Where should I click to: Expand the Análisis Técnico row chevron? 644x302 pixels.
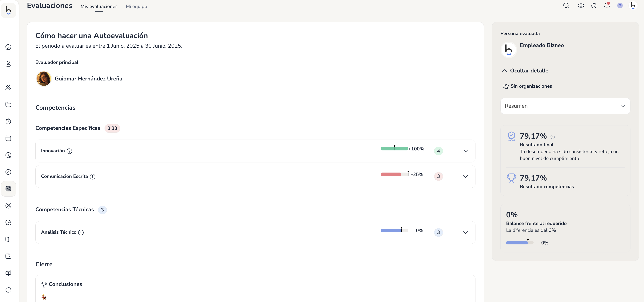pos(466,232)
